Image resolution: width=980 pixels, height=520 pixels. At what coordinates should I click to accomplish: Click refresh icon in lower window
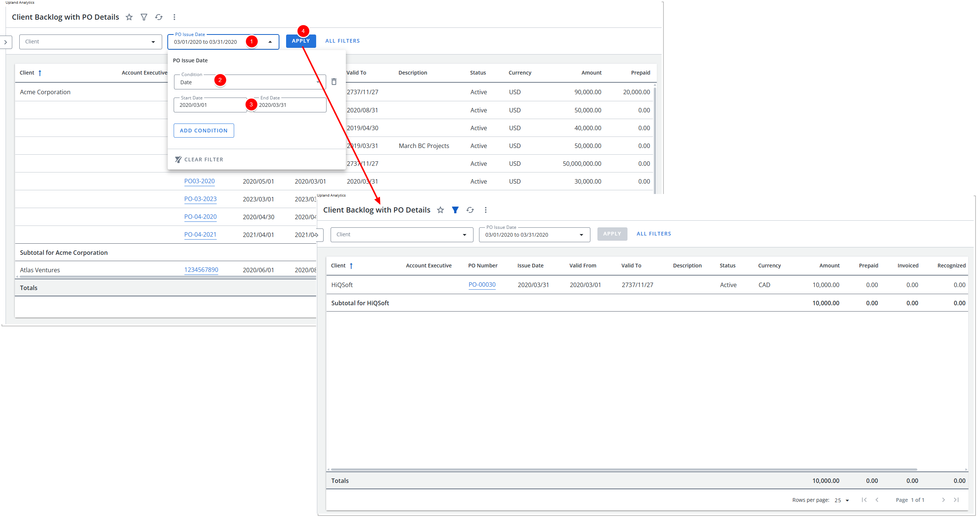coord(470,210)
